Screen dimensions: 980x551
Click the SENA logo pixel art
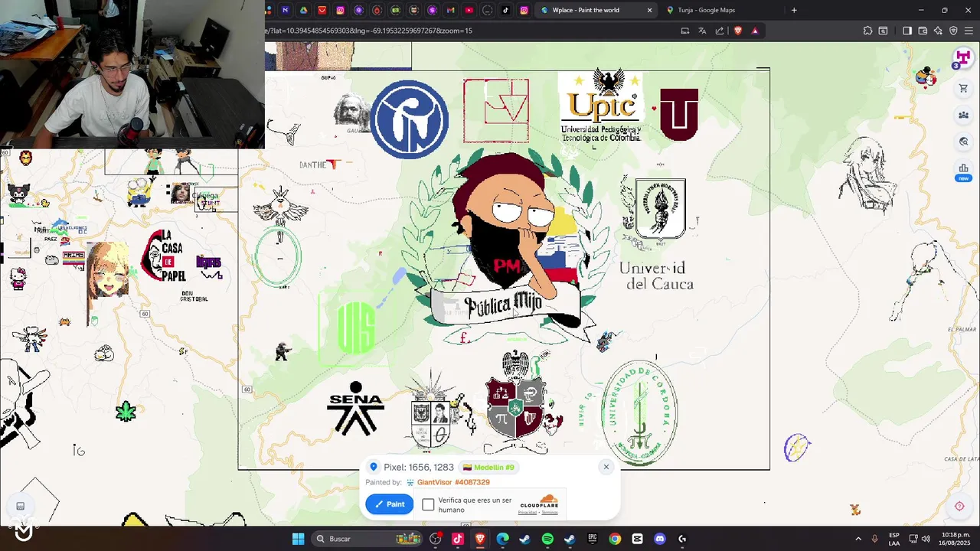point(355,408)
